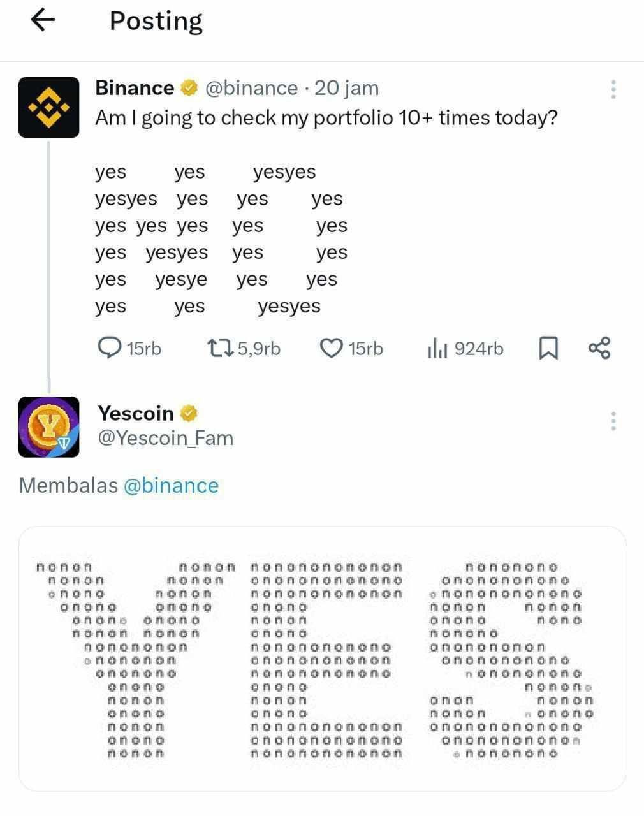The height and width of the screenshot is (816, 644).
Task: Open the view count analytics icon
Action: pyautogui.click(x=437, y=349)
